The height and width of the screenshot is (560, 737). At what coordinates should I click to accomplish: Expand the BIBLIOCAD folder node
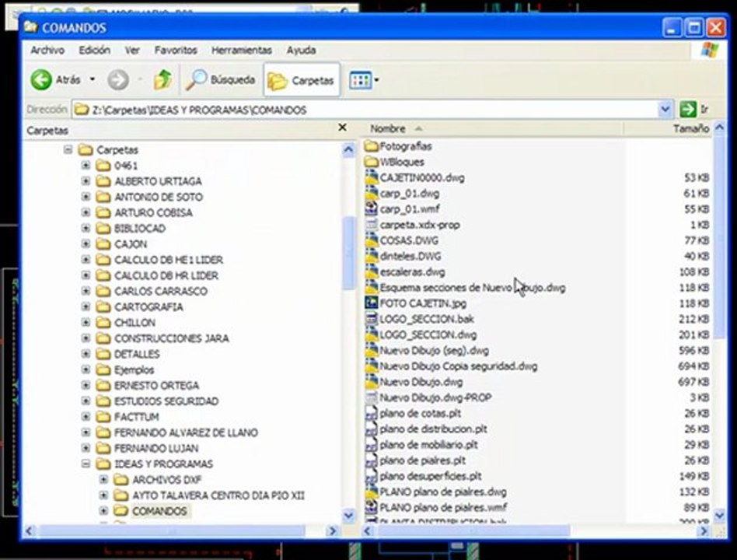(x=86, y=228)
